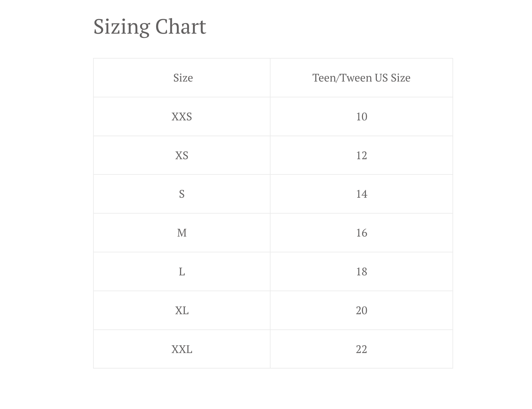Screen dimensions: 532x409
Task: Click the word Teen/Tween in header
Action: (x=342, y=78)
